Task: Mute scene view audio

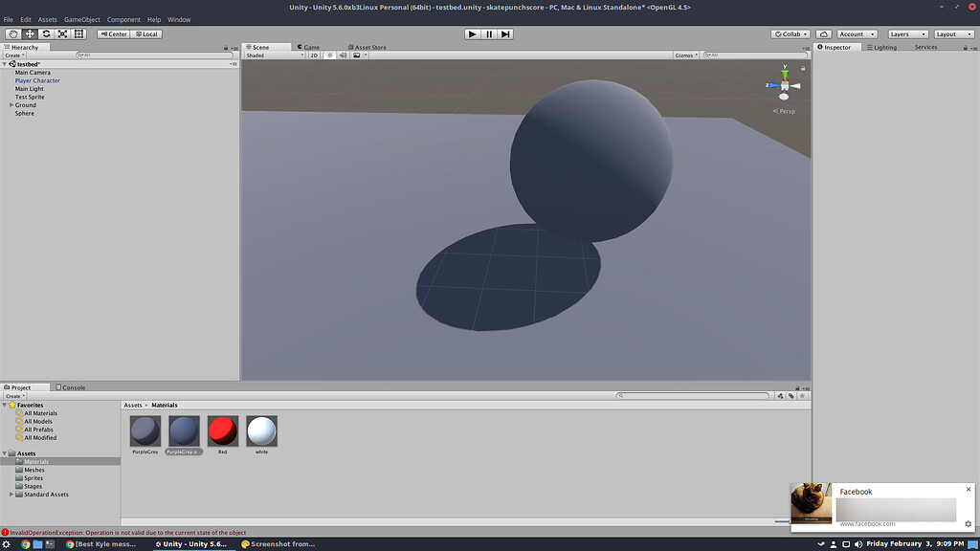Action: (342, 55)
